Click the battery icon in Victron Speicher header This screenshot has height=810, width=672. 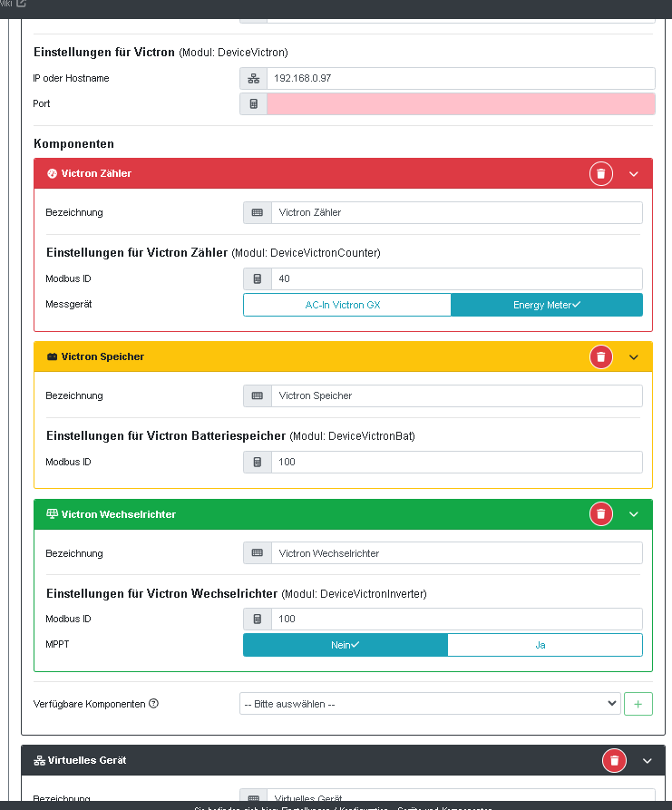tap(53, 357)
